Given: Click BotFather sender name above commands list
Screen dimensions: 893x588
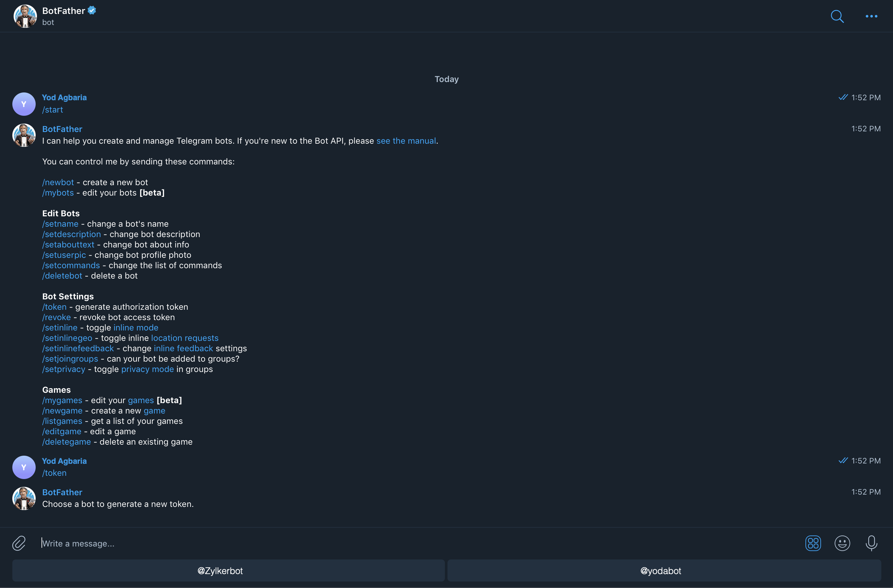Looking at the screenshot, I should pos(62,129).
